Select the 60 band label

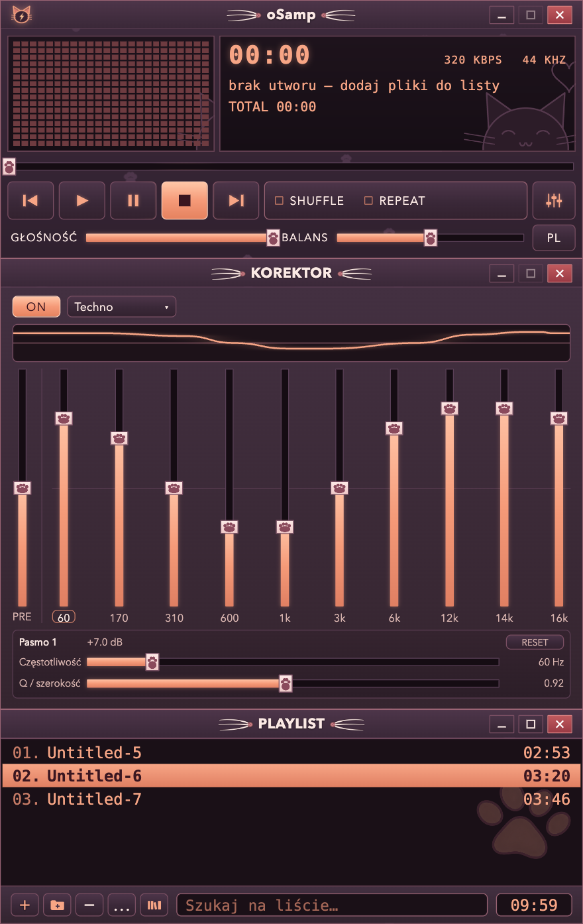pyautogui.click(x=64, y=617)
